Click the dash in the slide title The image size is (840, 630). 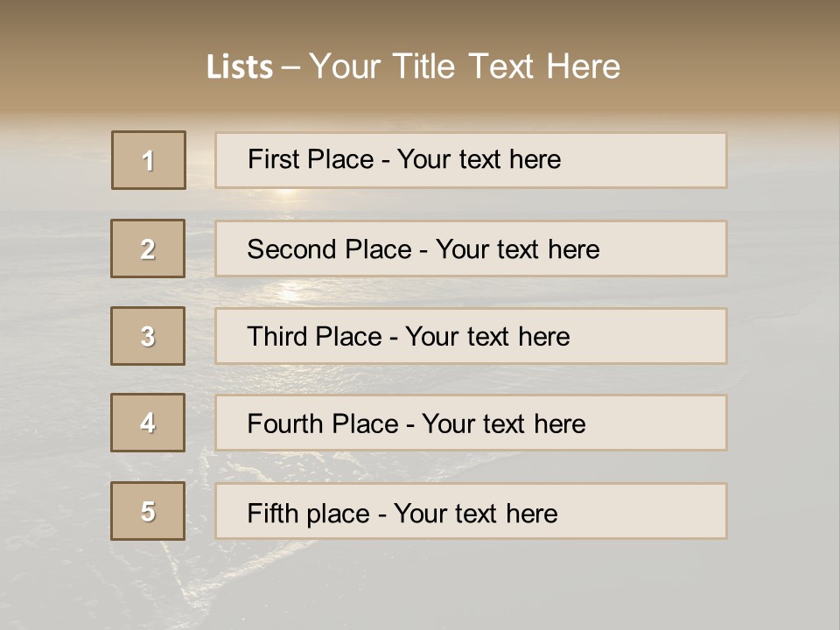pyautogui.click(x=291, y=67)
